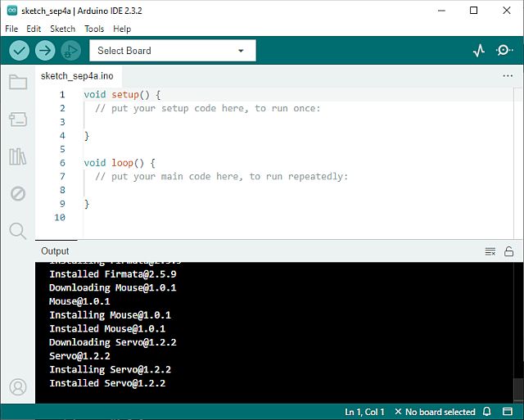Click the user account icon
This screenshot has width=524, height=420.
click(x=17, y=386)
